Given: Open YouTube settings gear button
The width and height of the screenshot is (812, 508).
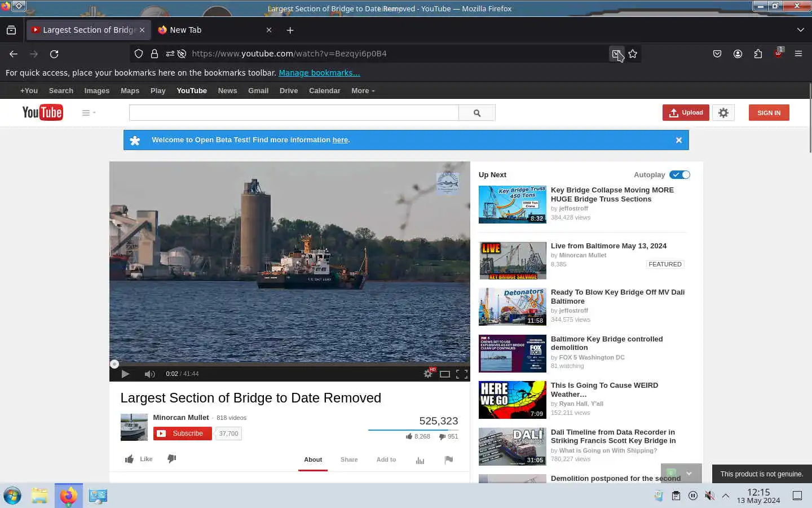Looking at the screenshot, I should pos(723,113).
